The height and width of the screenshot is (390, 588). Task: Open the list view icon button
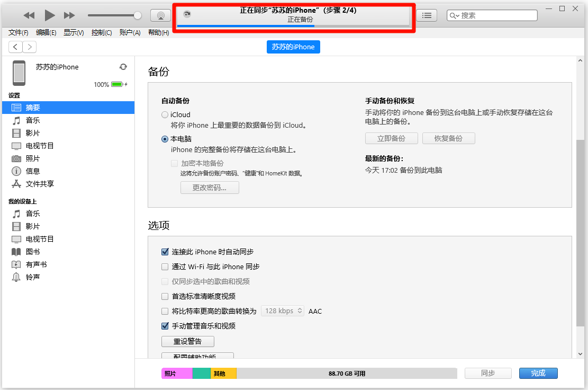pos(427,15)
